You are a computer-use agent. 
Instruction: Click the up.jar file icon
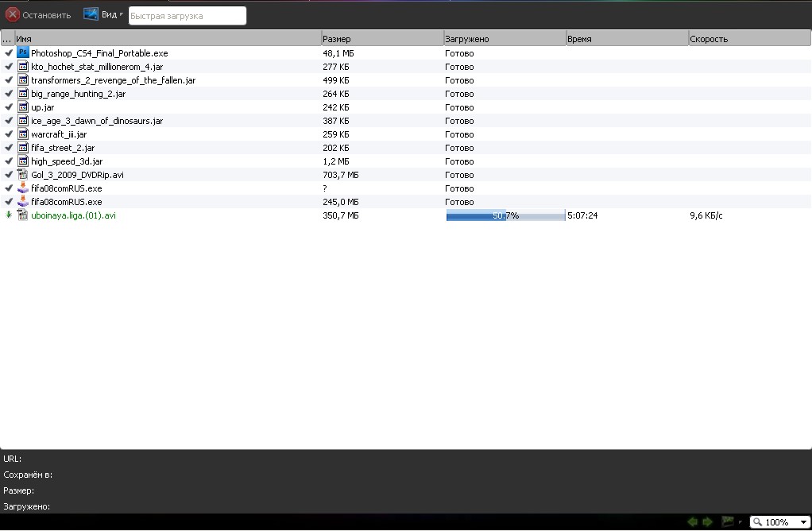[x=23, y=107]
